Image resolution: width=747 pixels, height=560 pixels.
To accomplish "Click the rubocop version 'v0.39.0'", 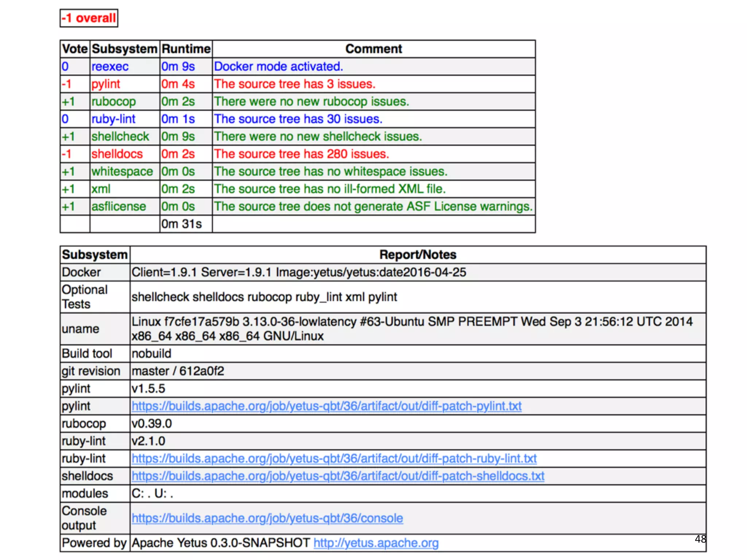I will [x=152, y=424].
